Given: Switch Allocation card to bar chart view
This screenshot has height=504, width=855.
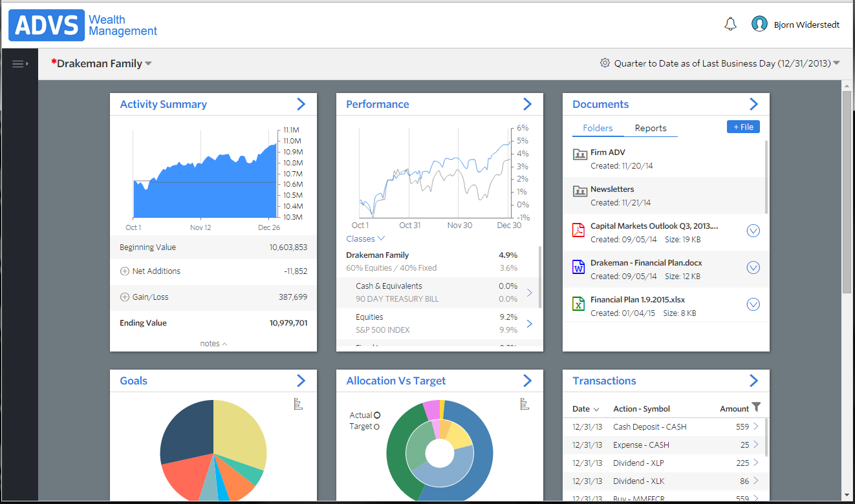Looking at the screenshot, I should 525,404.
